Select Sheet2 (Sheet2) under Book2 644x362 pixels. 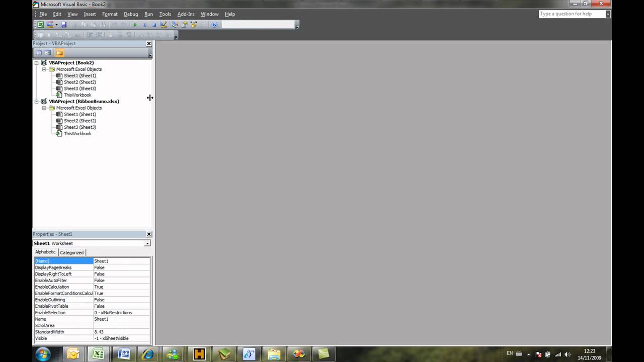coord(79,82)
